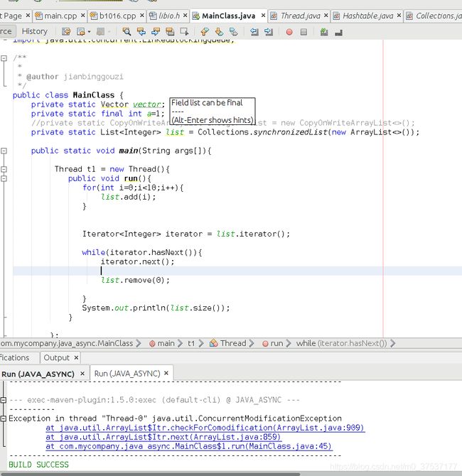This screenshot has height=476, width=462.
Task: Toggle Bookmark icon in editor toolbar
Action: [x=233, y=31]
